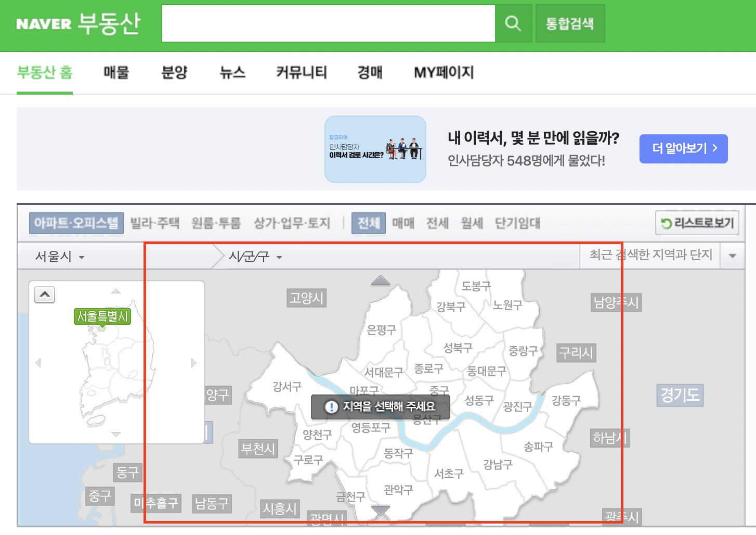Viewport: 756px width, 535px height.
Task: Move the Seoul map south with bottom arrow
Action: click(x=381, y=511)
